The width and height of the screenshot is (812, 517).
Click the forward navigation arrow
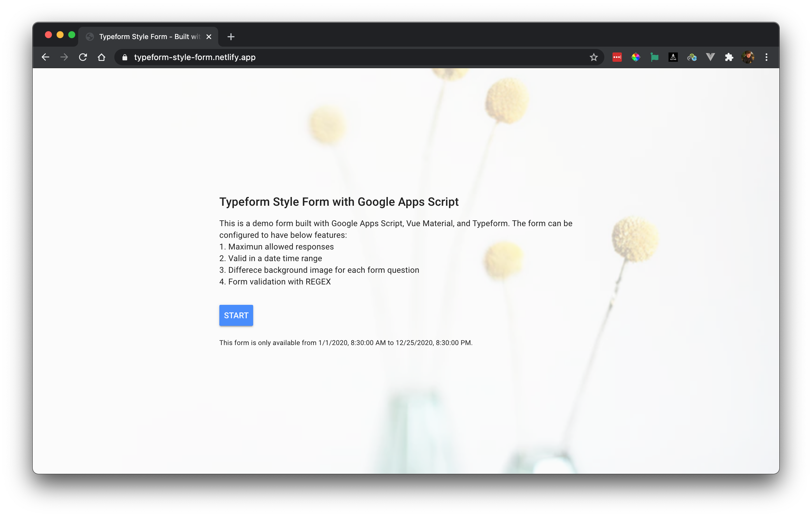tap(64, 57)
